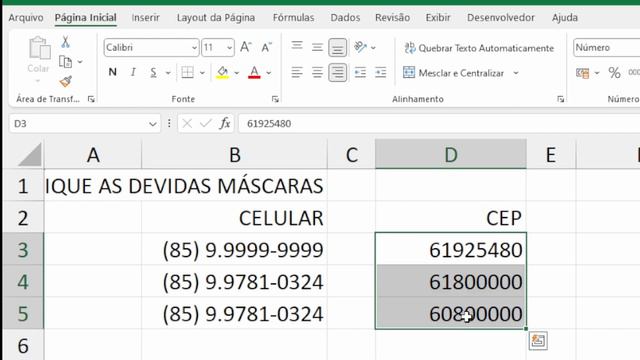Apply borders with the border icon
The height and width of the screenshot is (360, 640).
pyautogui.click(x=187, y=73)
